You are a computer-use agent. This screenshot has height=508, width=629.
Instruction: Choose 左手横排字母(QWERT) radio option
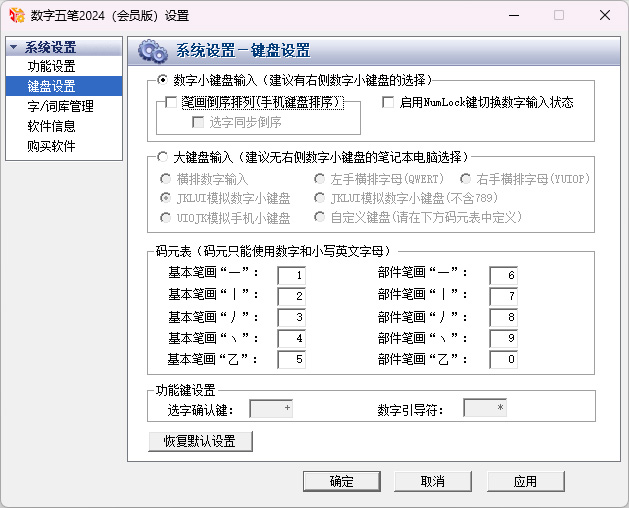click(319, 179)
